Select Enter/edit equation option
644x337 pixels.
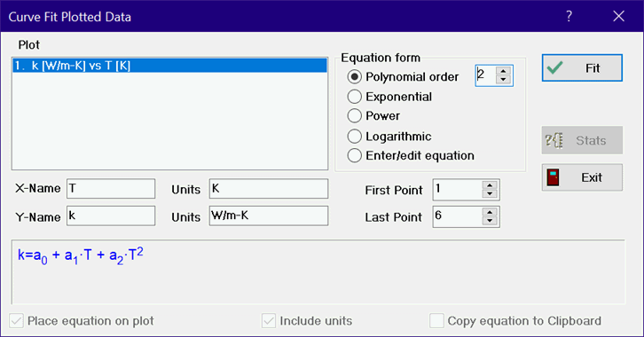[x=355, y=155]
